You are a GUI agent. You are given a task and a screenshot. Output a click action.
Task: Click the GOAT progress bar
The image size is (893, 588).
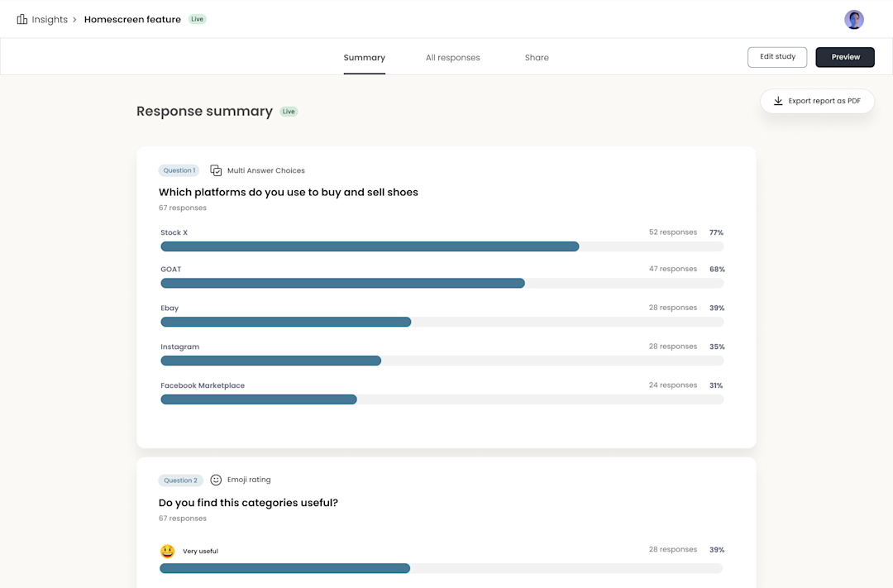(442, 283)
